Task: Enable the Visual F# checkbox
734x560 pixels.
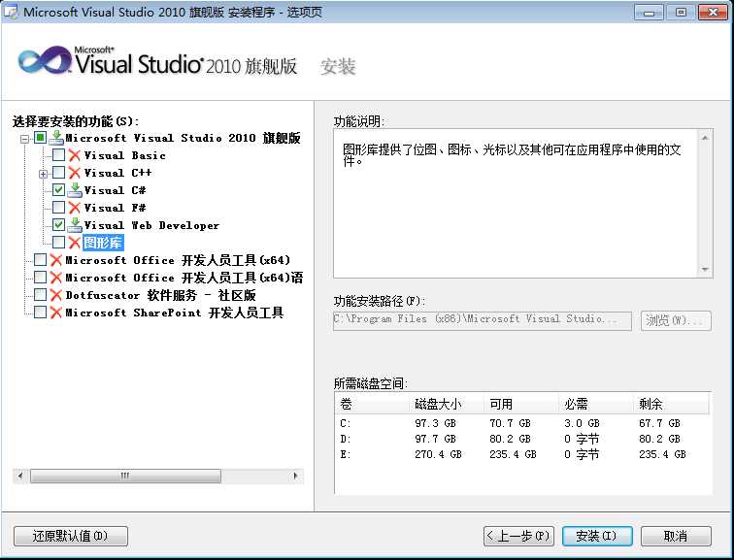Action: click(x=58, y=208)
